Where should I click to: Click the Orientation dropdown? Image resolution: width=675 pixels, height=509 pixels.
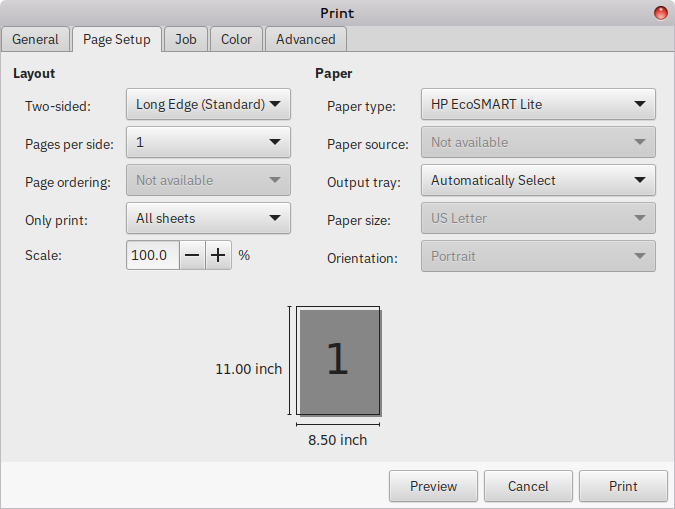pos(538,256)
